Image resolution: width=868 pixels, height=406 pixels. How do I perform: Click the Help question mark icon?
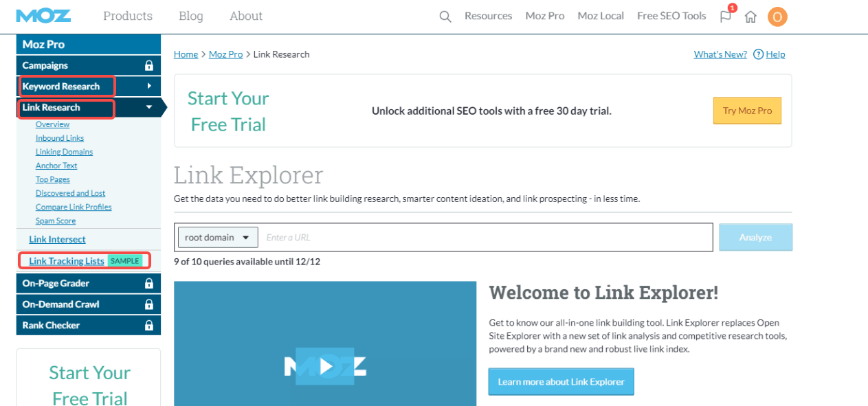[x=758, y=54]
